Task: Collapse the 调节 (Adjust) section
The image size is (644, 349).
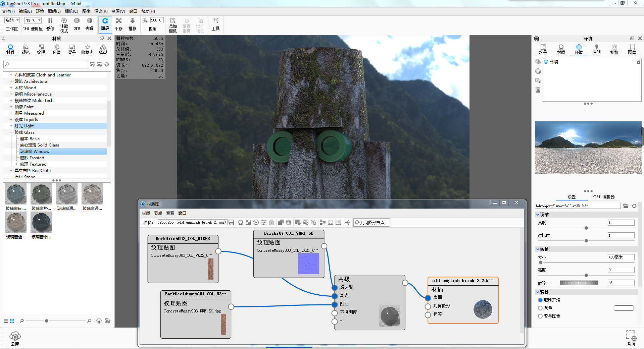Action: coord(538,215)
